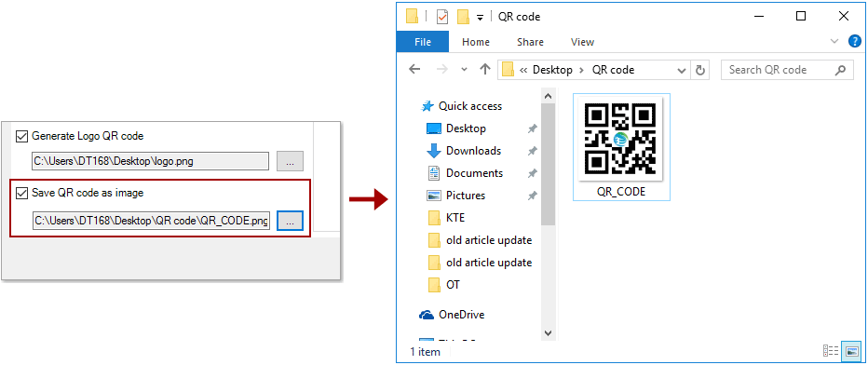The image size is (868, 365).
Task: Uncheck Generate Logo QR code
Action: [x=21, y=136]
